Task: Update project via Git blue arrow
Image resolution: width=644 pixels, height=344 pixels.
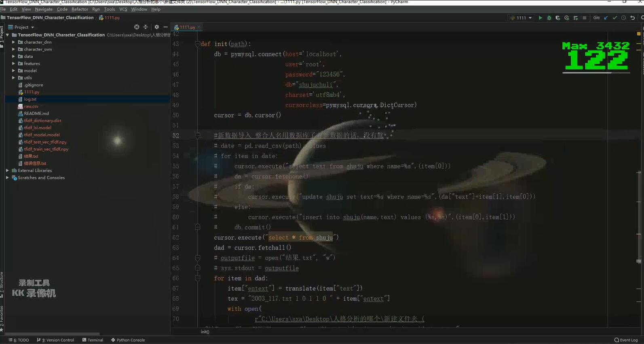Action: 606,18
